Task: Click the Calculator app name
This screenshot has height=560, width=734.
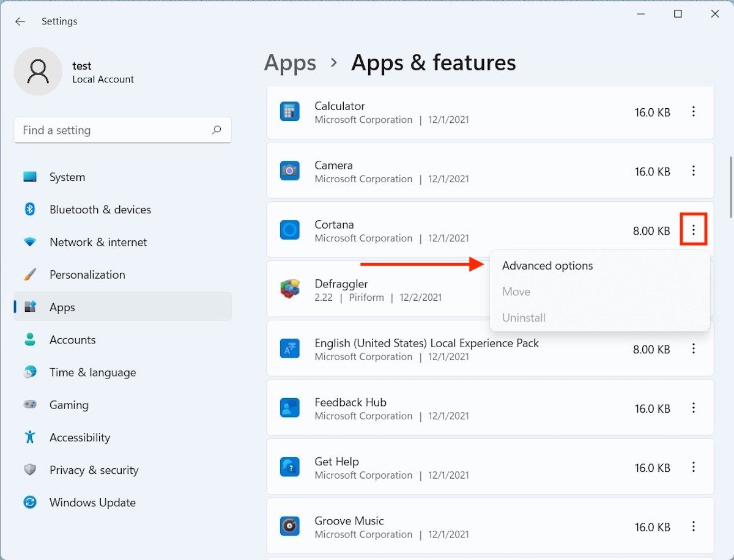Action: coord(339,106)
